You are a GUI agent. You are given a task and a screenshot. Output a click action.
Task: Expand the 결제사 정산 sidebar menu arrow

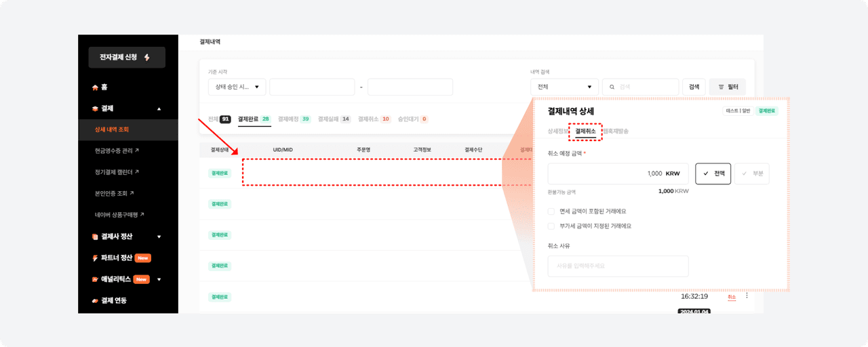(x=159, y=237)
